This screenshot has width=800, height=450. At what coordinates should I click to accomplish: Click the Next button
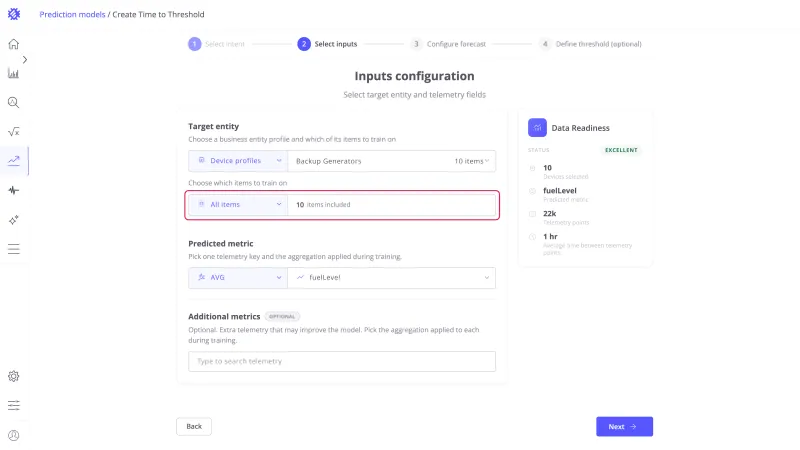pyautogui.click(x=624, y=427)
